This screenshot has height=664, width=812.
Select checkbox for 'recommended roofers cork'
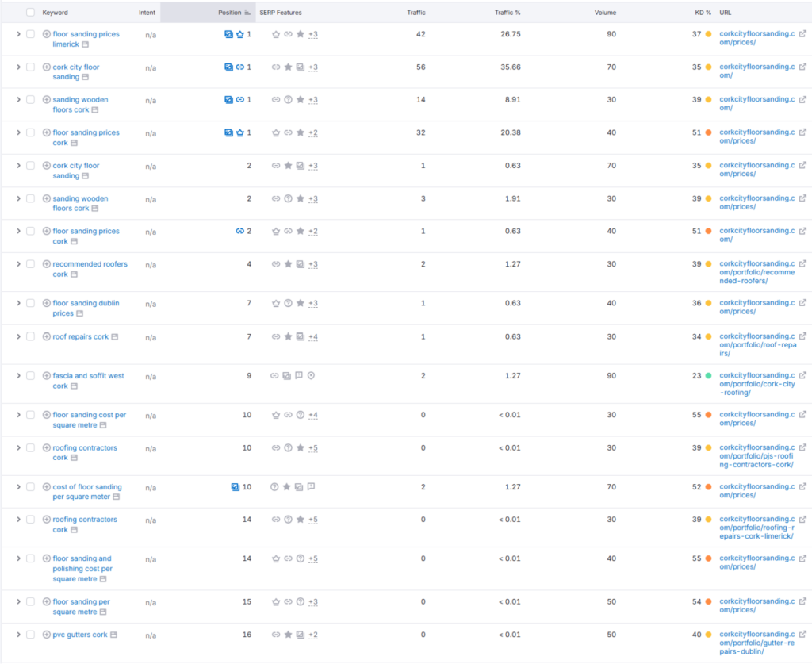point(31,264)
